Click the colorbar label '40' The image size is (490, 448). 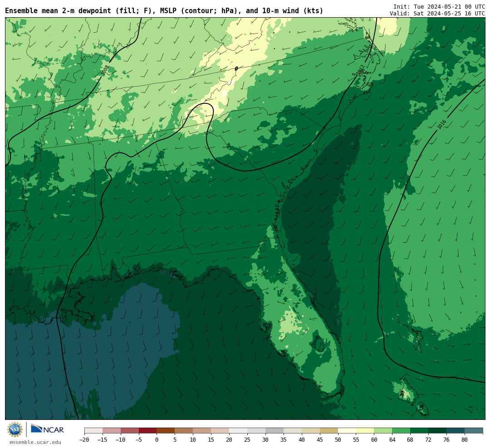point(302,439)
